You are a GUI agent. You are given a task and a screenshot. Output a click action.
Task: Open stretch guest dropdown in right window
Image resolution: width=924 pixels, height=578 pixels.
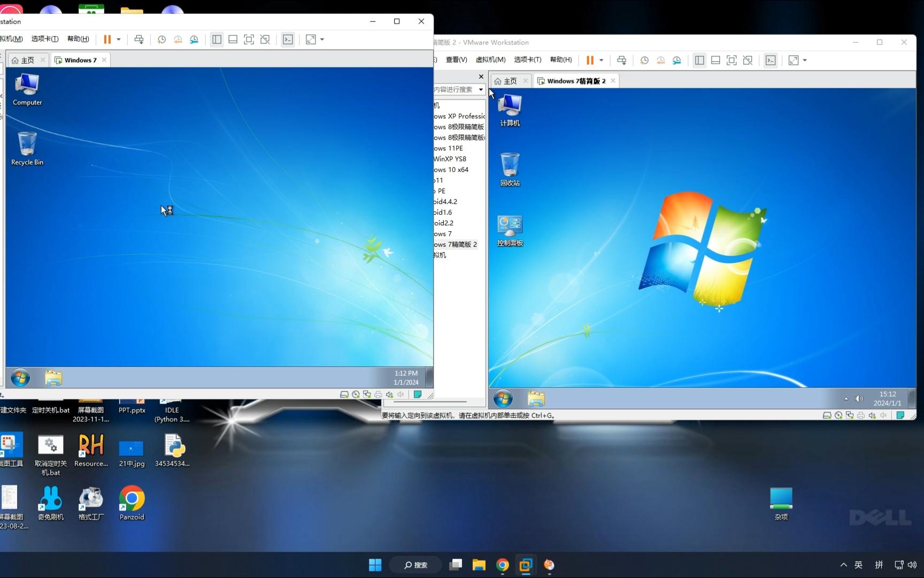805,60
